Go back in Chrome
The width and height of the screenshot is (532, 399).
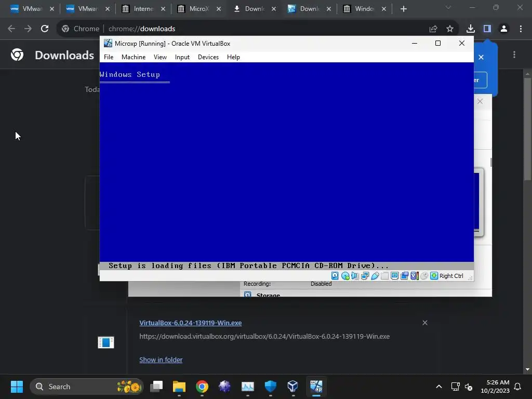tap(11, 29)
